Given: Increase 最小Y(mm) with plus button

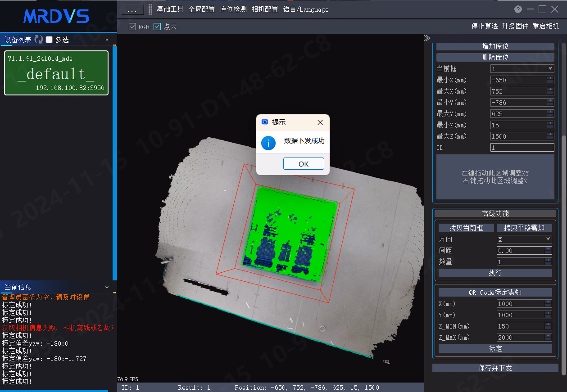Looking at the screenshot, I should click(x=550, y=100).
